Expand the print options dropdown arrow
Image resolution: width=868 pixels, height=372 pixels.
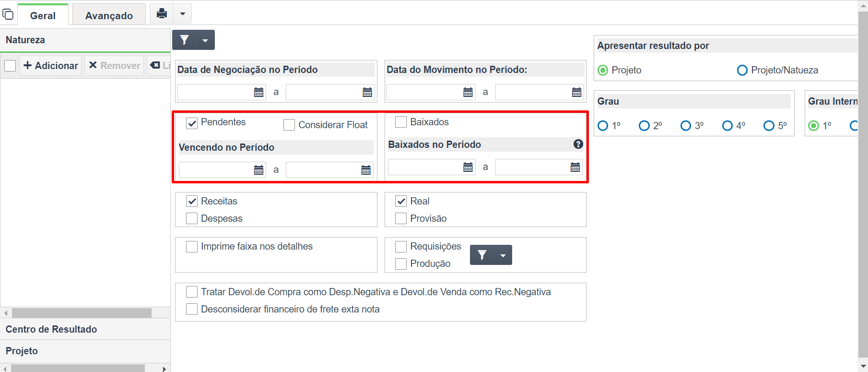[x=182, y=13]
